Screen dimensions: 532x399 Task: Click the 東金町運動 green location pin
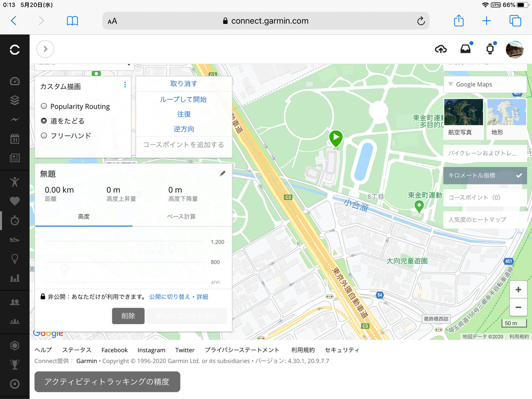click(x=419, y=206)
